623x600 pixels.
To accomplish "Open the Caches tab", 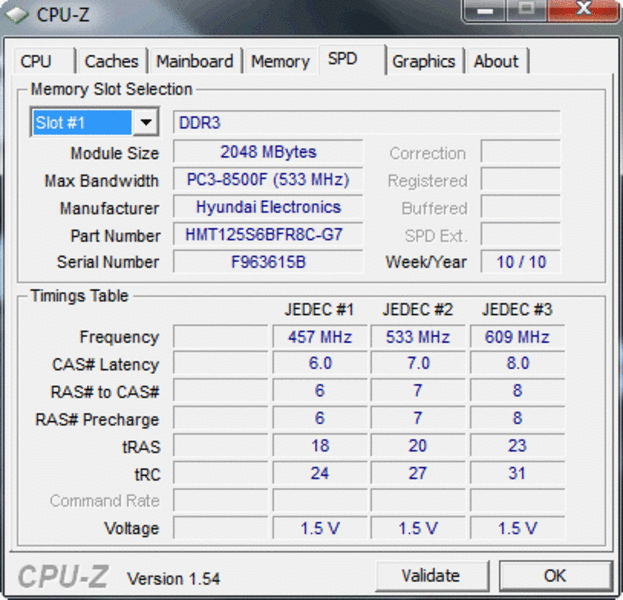I will (112, 61).
